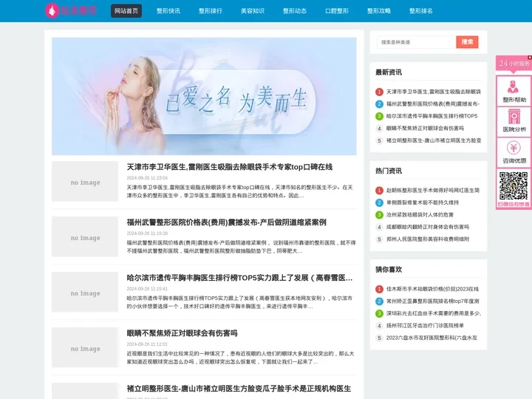Viewport: 532px width, 399px height.
Task: Click the 2024-09-26 11:15:41 timestamp
Action: (147, 289)
